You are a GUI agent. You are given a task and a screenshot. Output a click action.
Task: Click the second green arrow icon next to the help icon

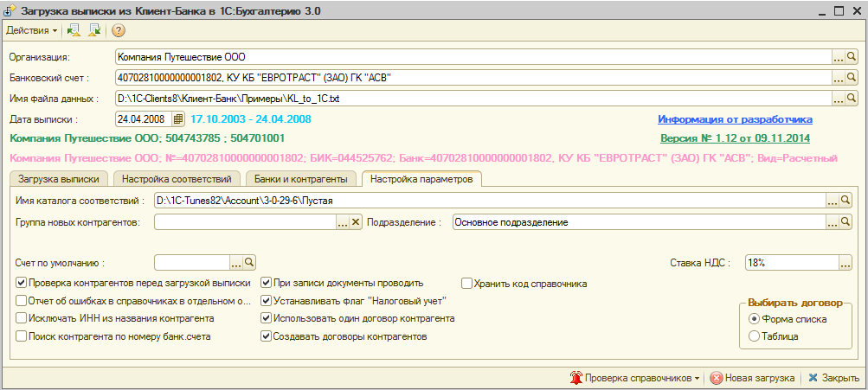pyautogui.click(x=95, y=30)
